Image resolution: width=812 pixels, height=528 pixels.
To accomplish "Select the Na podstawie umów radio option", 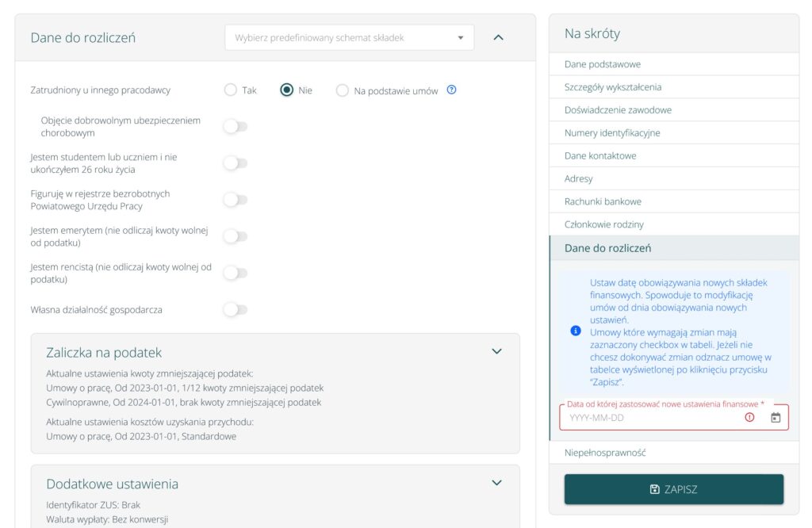I will tap(343, 90).
